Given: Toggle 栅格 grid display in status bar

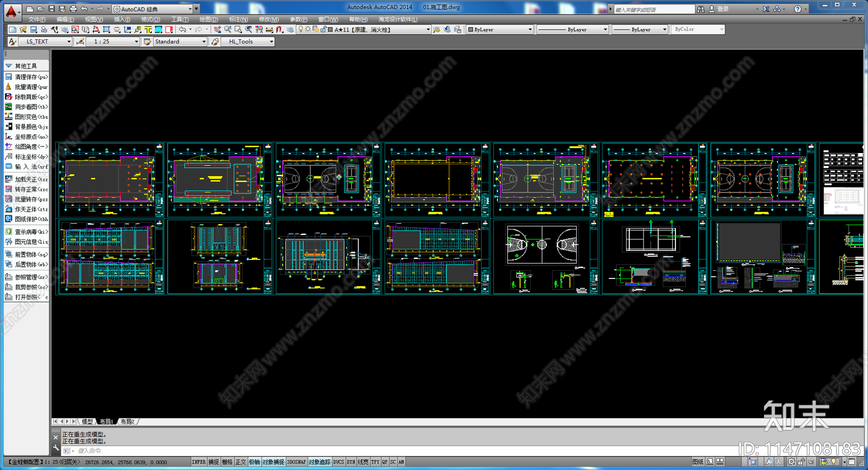Looking at the screenshot, I should 227,462.
